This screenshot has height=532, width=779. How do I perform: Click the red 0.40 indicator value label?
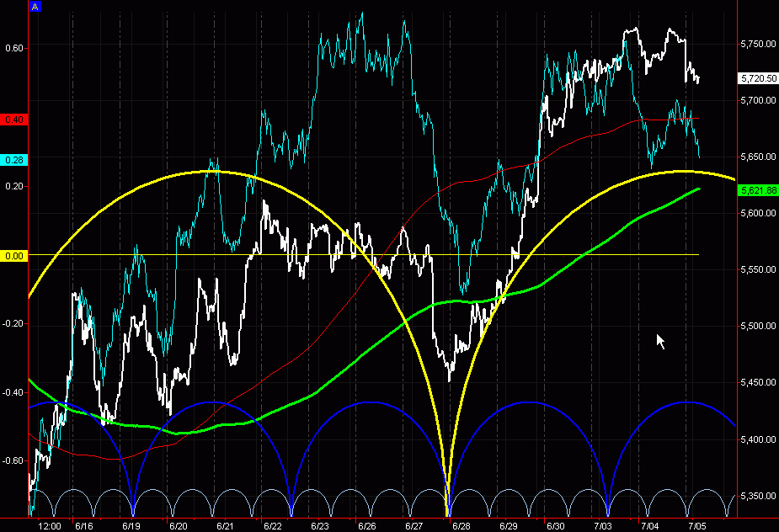(x=14, y=120)
